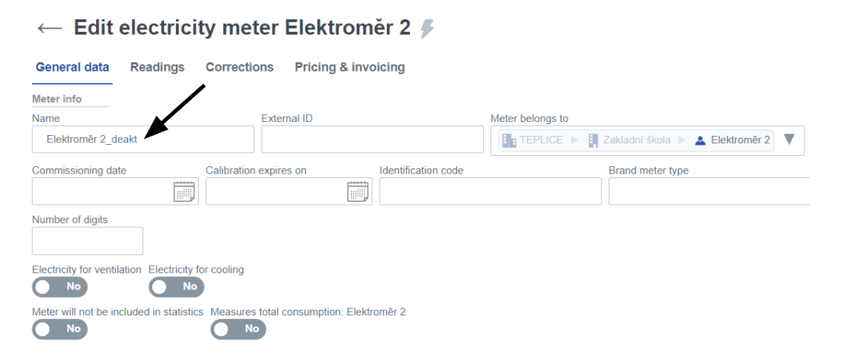
Task: Switch to the Readings tab
Action: (x=157, y=67)
